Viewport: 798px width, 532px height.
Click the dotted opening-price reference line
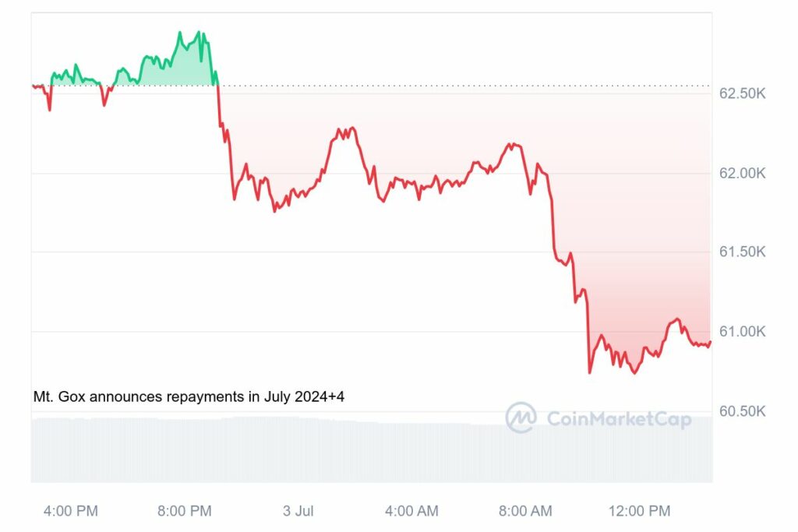468,86
